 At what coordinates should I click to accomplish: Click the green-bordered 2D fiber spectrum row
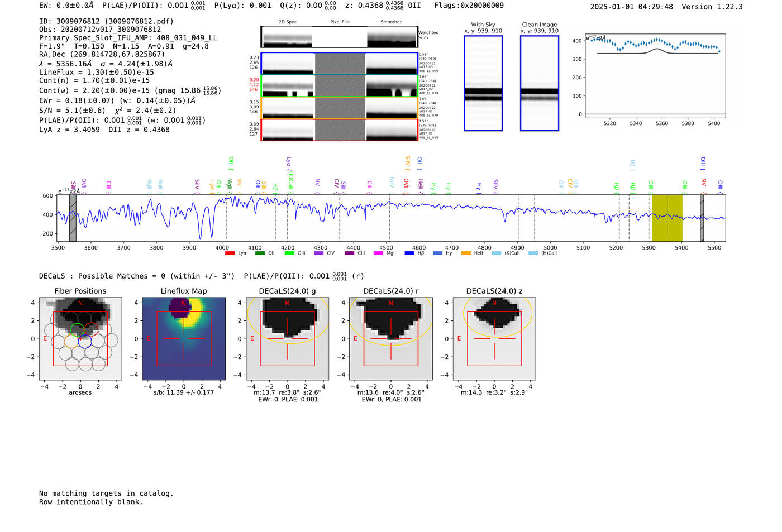click(340, 86)
